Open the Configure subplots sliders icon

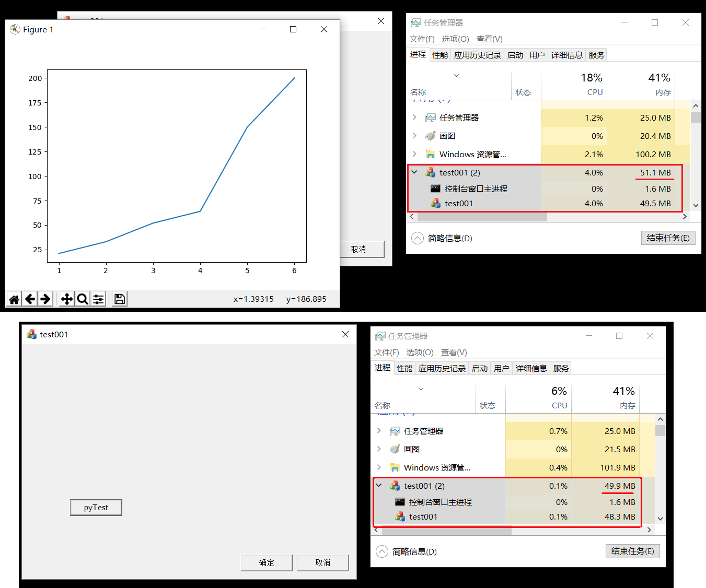98,299
